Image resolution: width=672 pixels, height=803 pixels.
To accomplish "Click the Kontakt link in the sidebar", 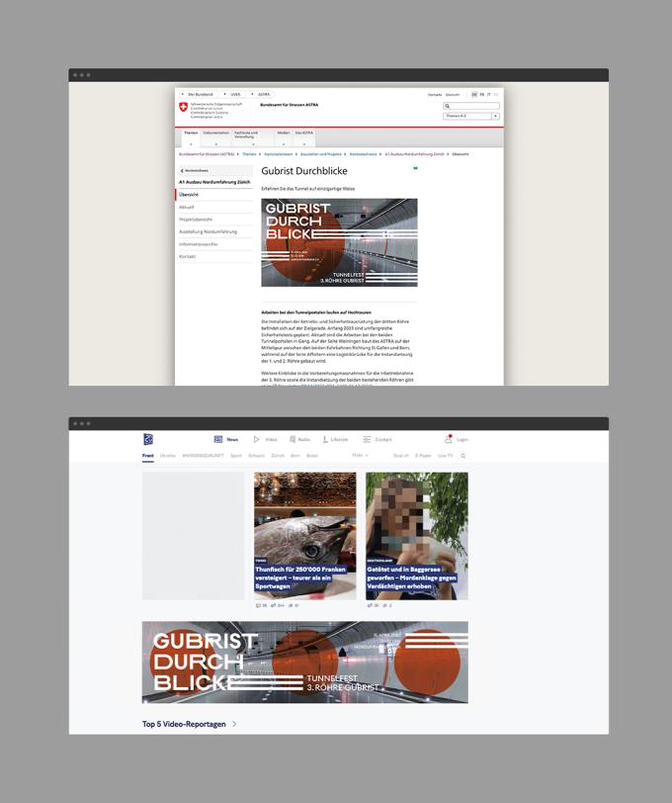I will pos(188,256).
